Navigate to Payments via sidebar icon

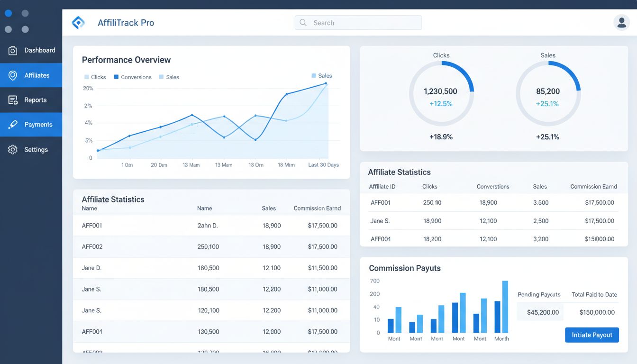click(x=11, y=124)
